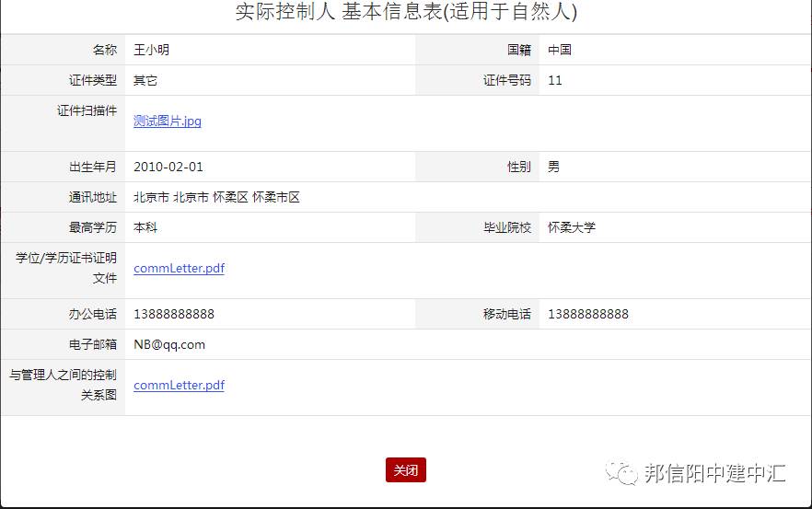Click the 邦信阳中建中汇 watermark text

point(714,474)
